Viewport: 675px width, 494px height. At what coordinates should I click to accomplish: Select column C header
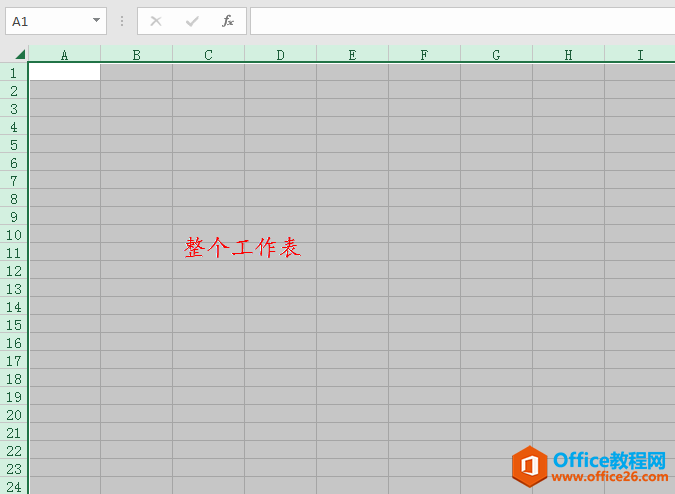click(208, 55)
